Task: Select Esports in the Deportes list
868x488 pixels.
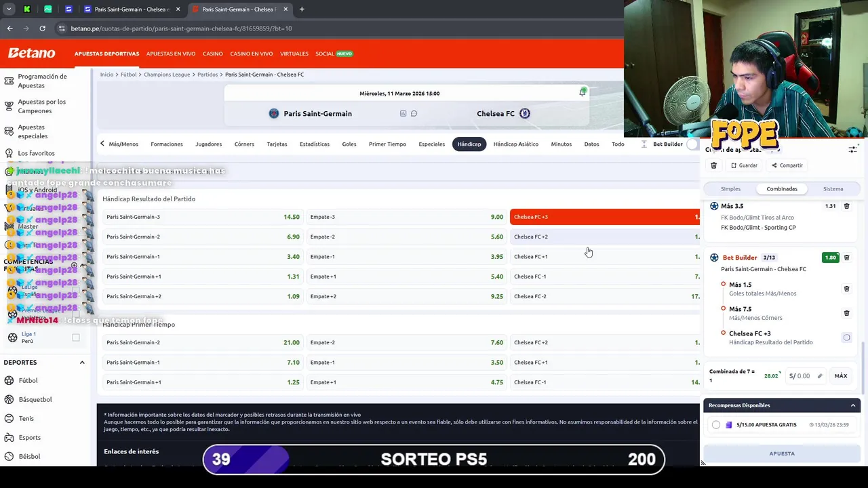Action: click(29, 437)
